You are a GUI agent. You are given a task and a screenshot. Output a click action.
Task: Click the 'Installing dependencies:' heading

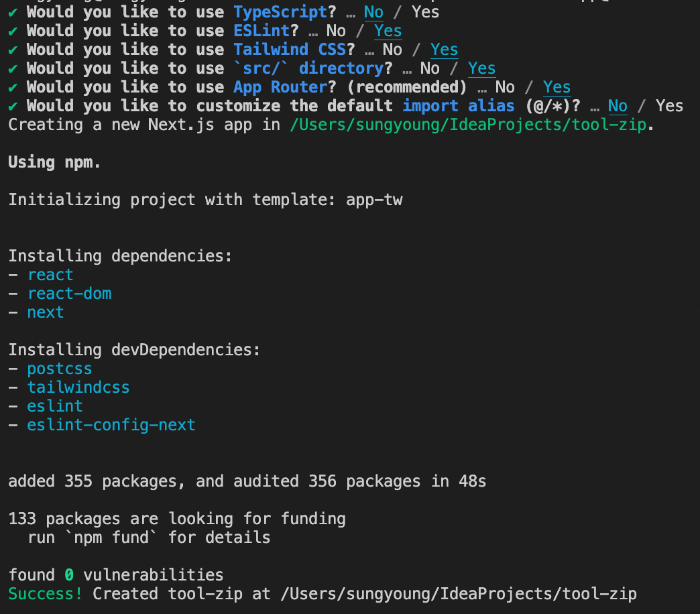tap(120, 255)
